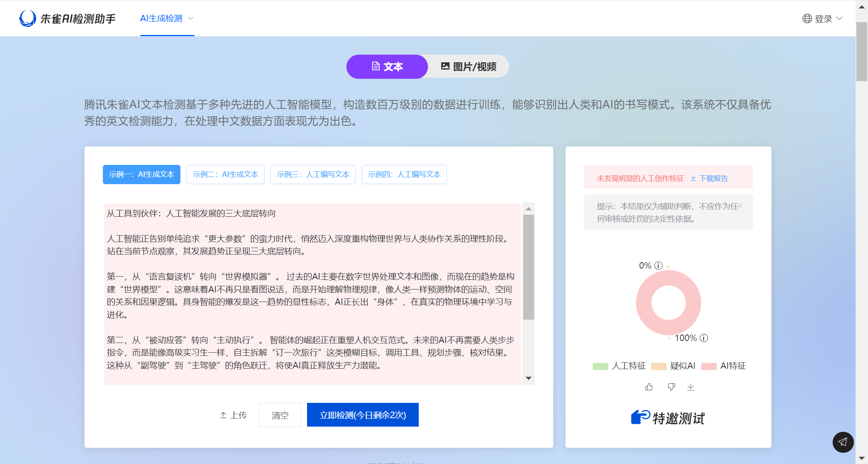Click info icon next to 100%
This screenshot has width=868, height=464.
(x=704, y=338)
